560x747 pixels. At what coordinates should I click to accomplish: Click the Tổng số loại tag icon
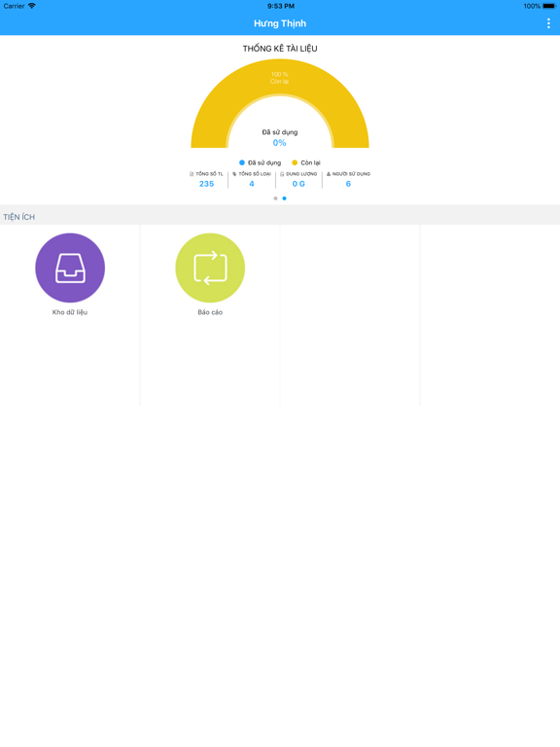[234, 174]
